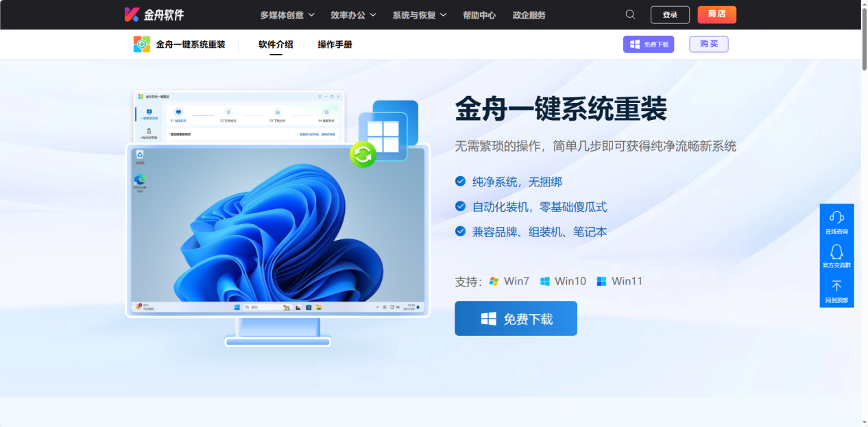Select the Win7 colorful Windows logo
Image resolution: width=868 pixels, height=427 pixels.
[493, 280]
